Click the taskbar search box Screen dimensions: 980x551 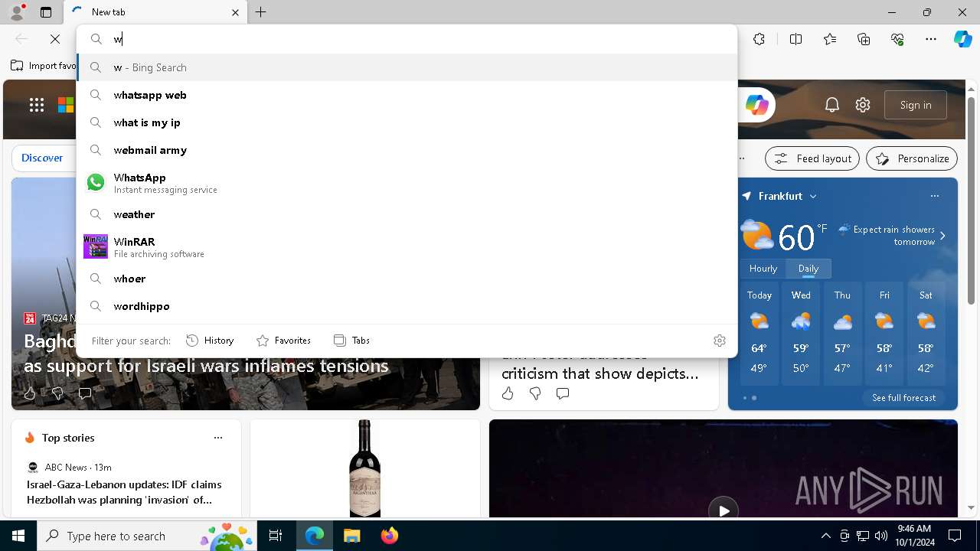(x=149, y=536)
